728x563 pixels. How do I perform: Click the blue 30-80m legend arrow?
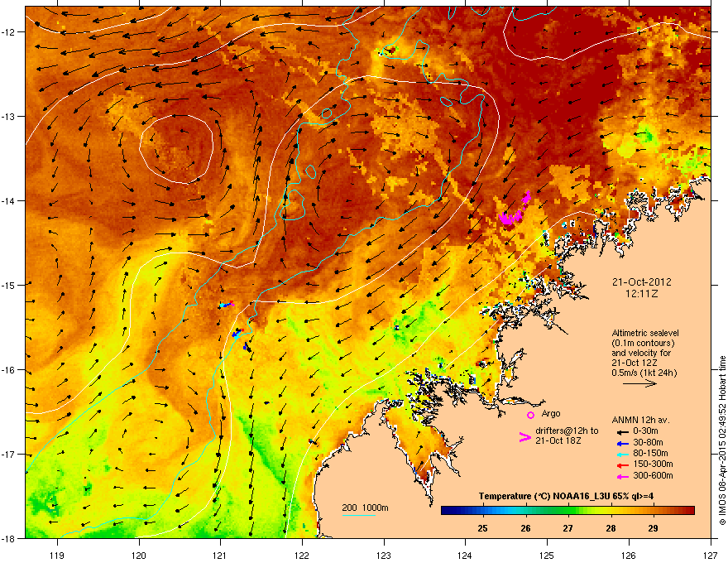[623, 444]
